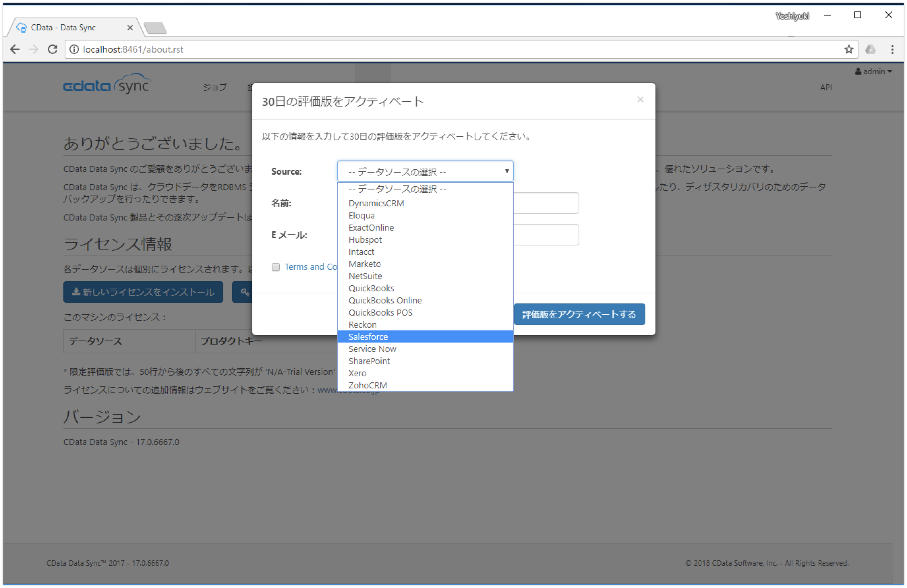Viewport: 907px width, 588px height.
Task: Click the CData Sync logo
Action: (107, 85)
